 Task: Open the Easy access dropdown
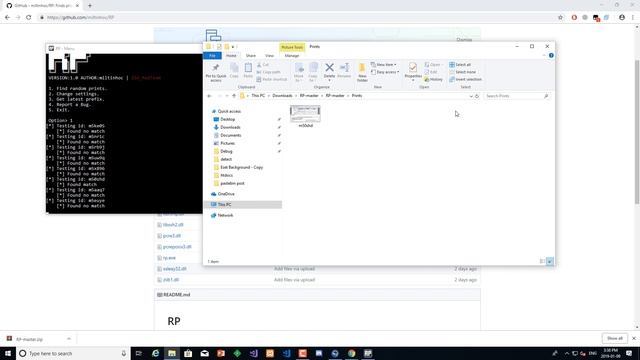[x=385, y=72]
